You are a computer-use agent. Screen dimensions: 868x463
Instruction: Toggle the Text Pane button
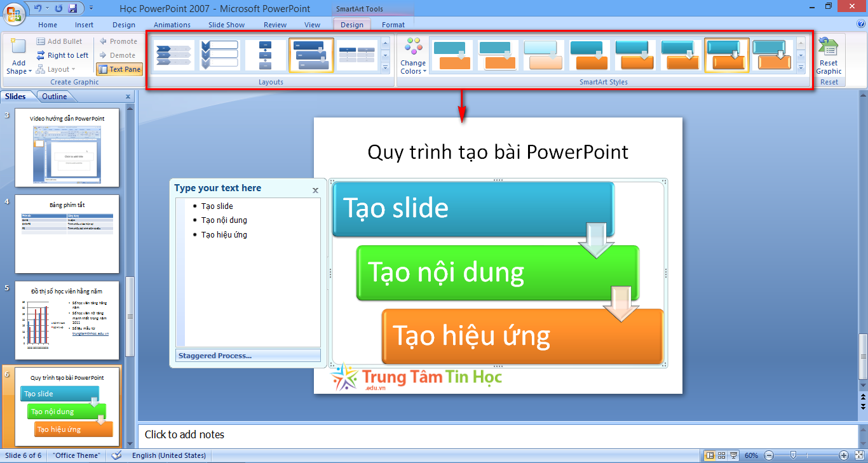(x=119, y=69)
